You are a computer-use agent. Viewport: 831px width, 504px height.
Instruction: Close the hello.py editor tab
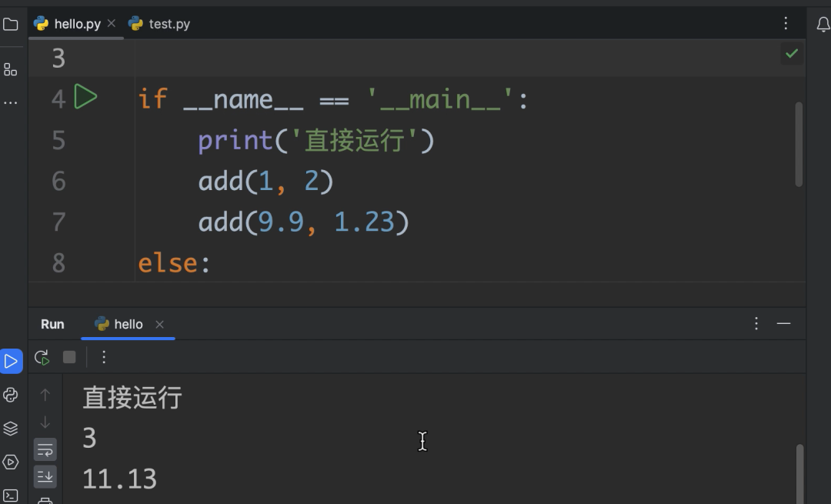point(112,23)
